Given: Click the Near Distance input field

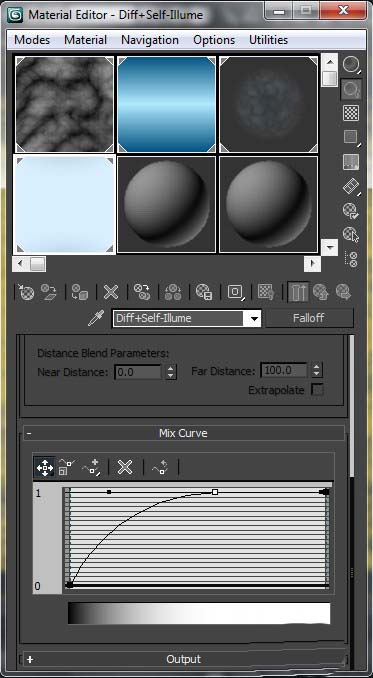Looking at the screenshot, I should tap(138, 372).
